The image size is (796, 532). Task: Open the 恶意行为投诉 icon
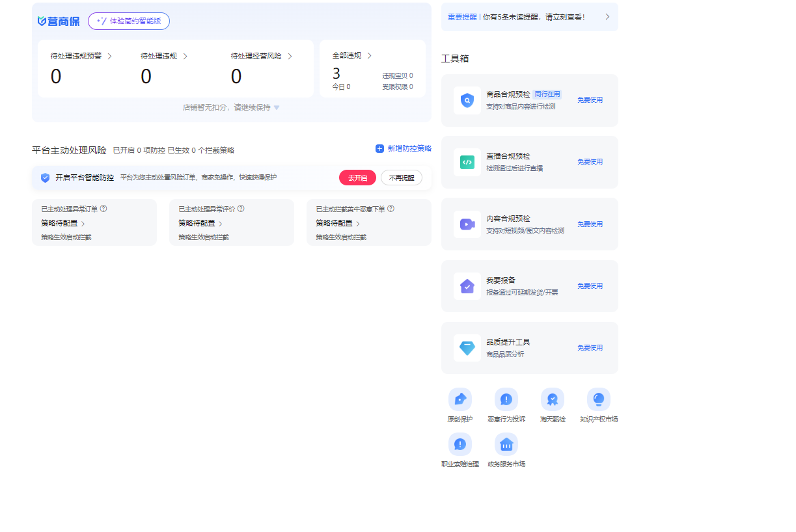click(x=506, y=399)
